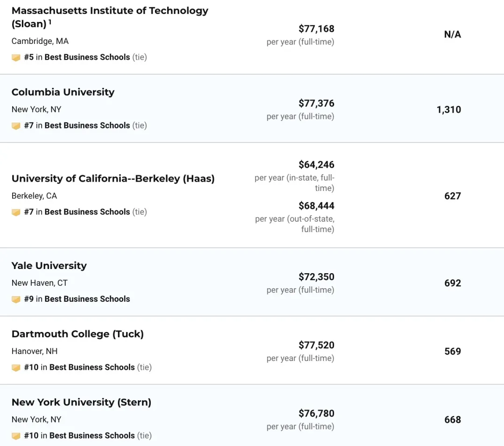Click Berkeley's $68,444 out-of-state tuition amount
Screen dimensions: 504x446
point(316,205)
